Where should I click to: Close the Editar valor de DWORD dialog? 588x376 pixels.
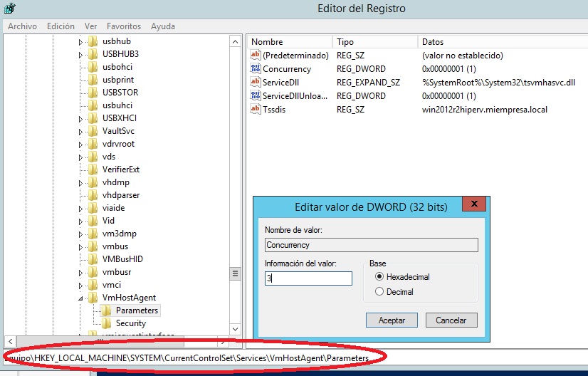(x=473, y=206)
